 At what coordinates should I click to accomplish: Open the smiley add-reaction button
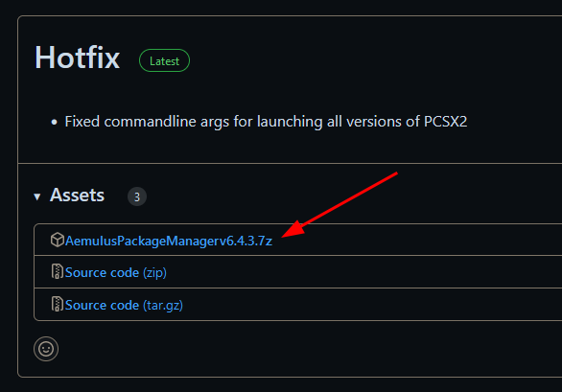[x=46, y=349]
